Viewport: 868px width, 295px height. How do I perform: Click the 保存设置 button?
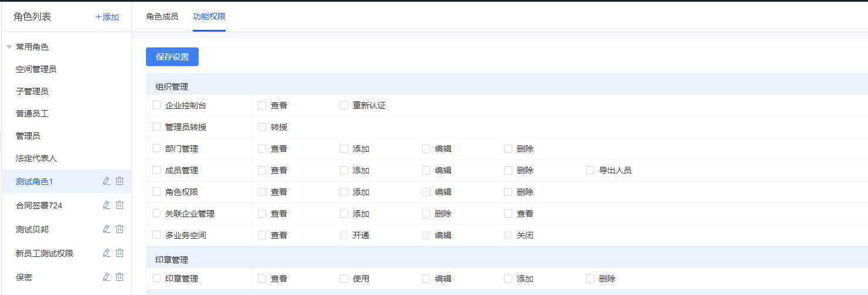pyautogui.click(x=172, y=57)
